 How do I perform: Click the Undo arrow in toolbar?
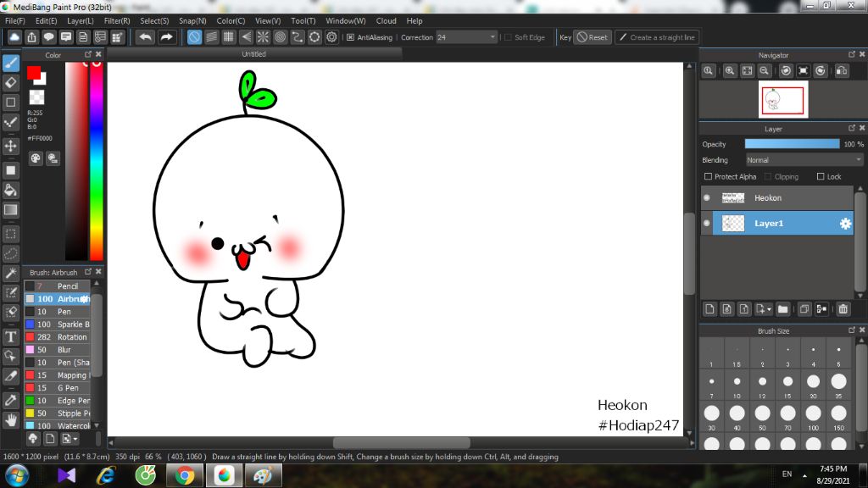pyautogui.click(x=145, y=37)
